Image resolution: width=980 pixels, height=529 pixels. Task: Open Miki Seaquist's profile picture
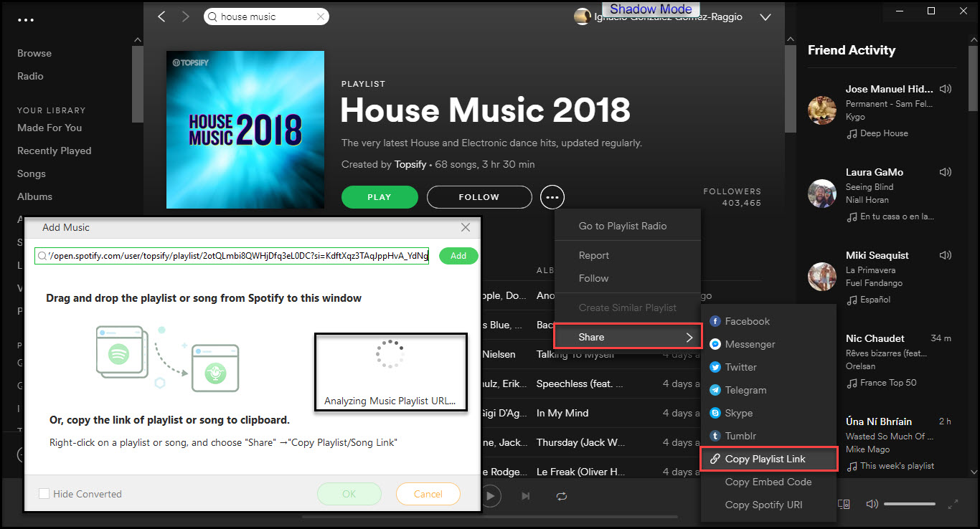click(x=822, y=277)
